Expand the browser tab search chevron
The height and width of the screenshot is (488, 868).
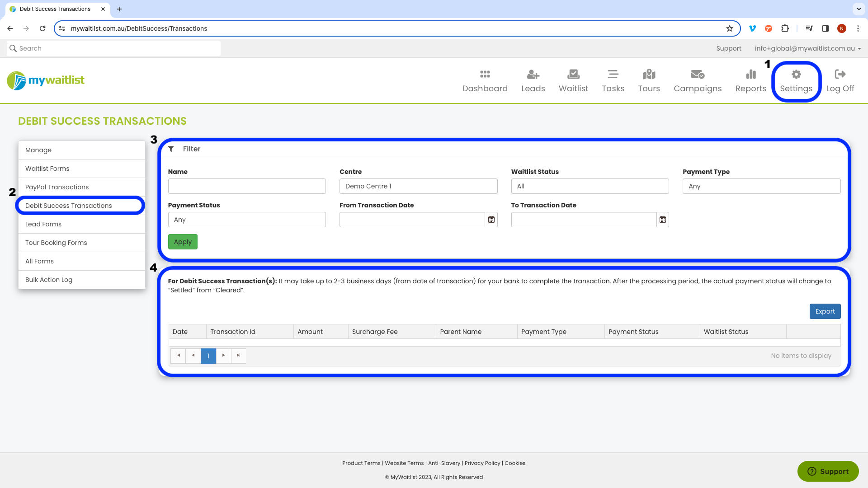[859, 9]
